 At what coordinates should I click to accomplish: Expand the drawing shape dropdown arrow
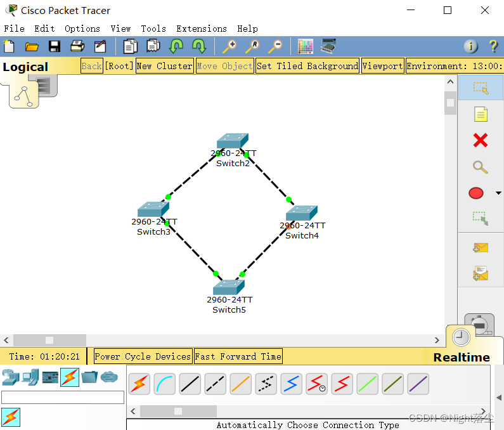(498, 193)
